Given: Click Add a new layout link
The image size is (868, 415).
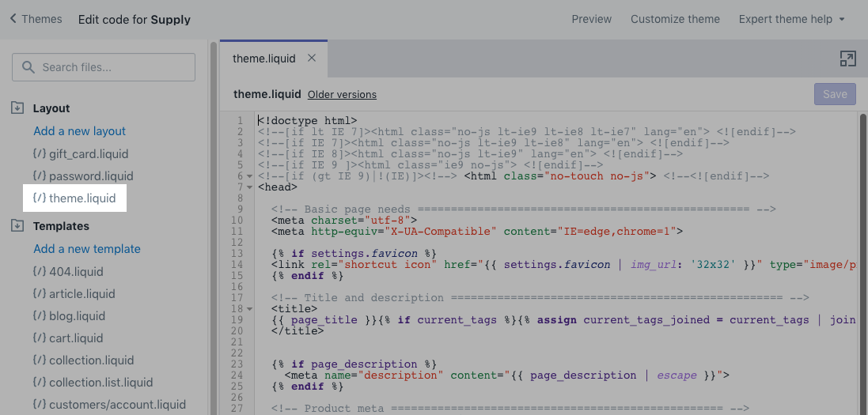Looking at the screenshot, I should [79, 131].
